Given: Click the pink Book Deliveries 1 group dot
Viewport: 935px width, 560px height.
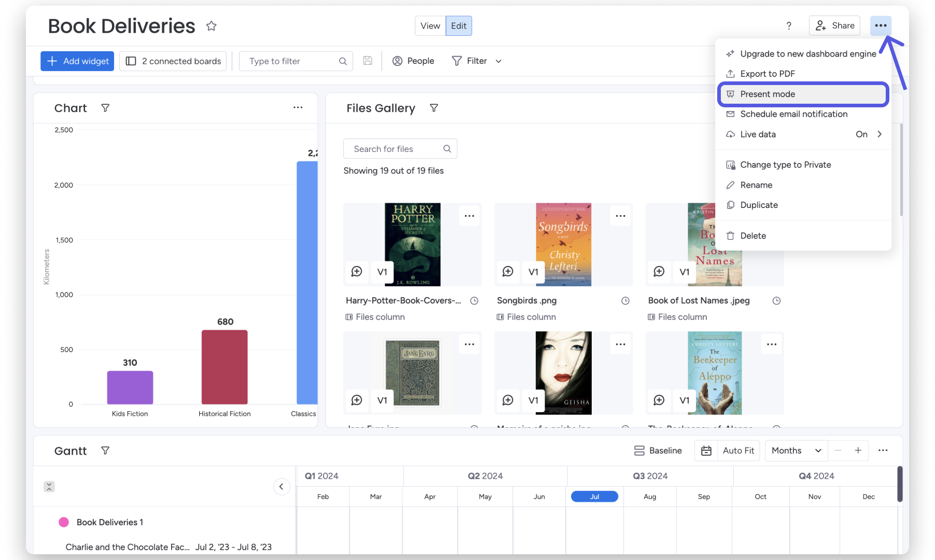Looking at the screenshot, I should [x=64, y=522].
